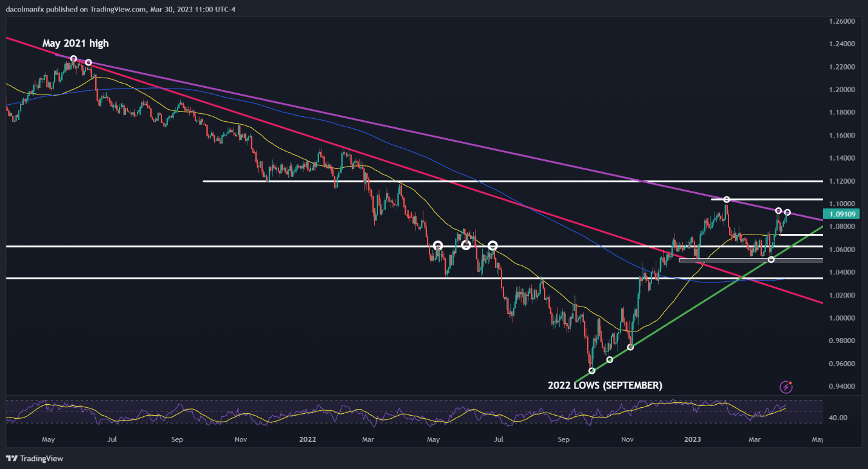Select the 1.06000 price axis label
868x469 pixels.
click(841, 250)
